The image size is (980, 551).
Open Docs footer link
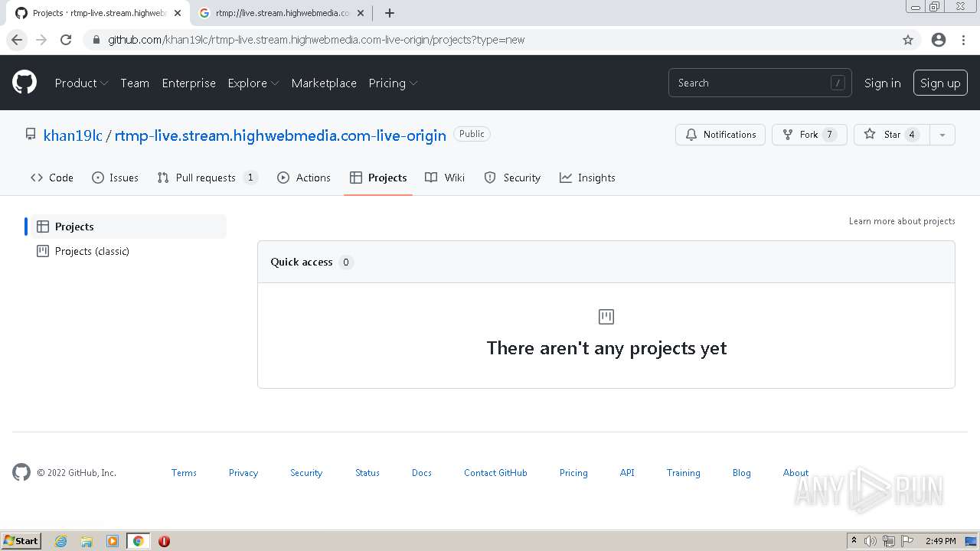click(422, 473)
